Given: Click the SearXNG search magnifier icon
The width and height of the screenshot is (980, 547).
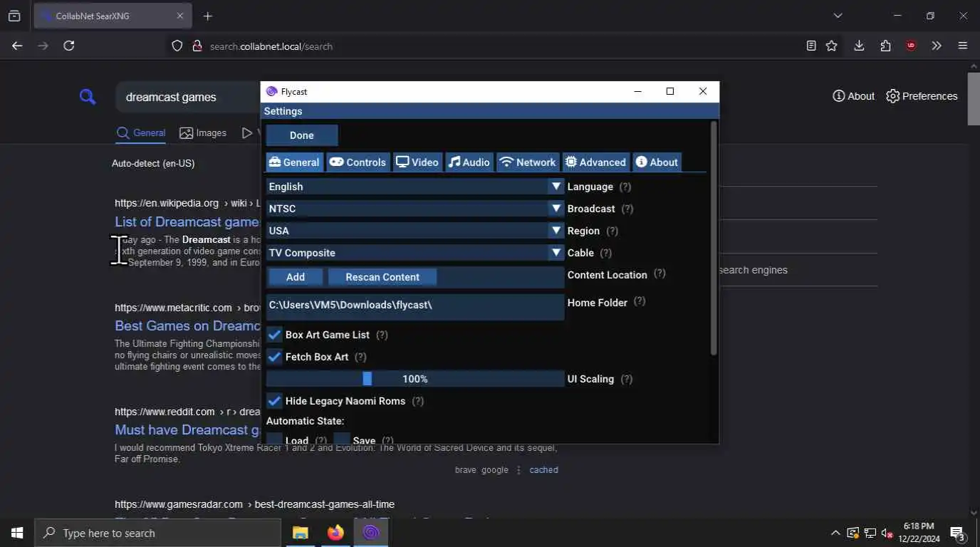Looking at the screenshot, I should point(88,97).
